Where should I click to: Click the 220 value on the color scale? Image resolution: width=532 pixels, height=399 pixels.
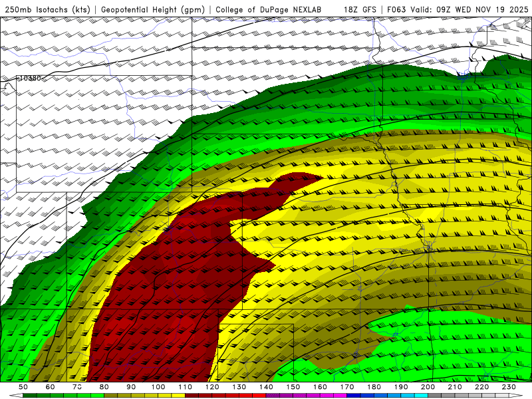481,387
